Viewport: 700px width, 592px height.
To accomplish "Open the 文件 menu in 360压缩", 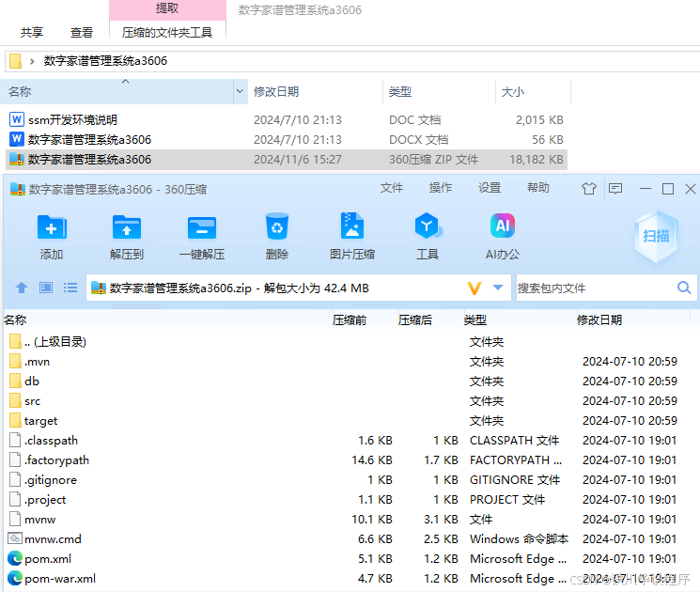I will [x=392, y=188].
